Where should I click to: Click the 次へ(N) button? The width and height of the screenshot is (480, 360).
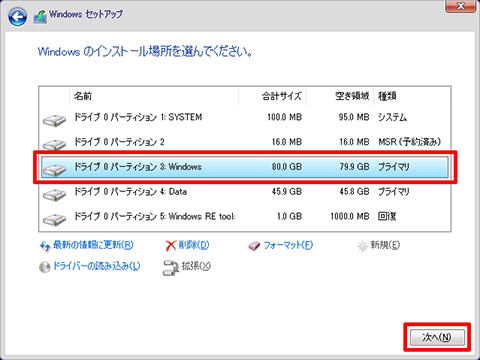[x=437, y=337]
